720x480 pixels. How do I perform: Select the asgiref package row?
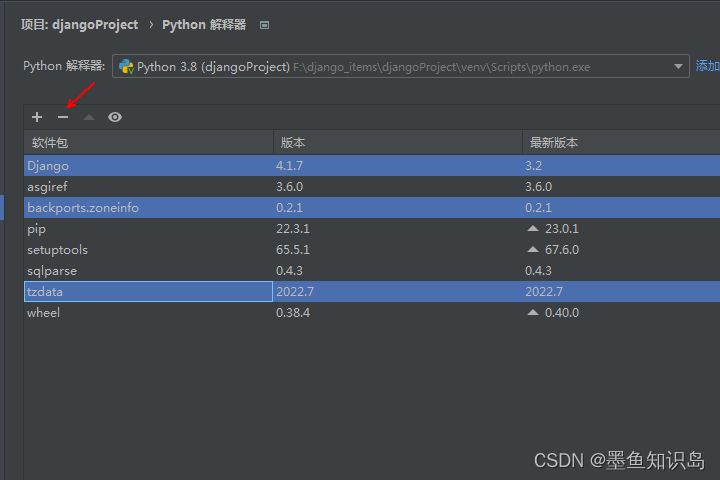pyautogui.click(x=372, y=186)
